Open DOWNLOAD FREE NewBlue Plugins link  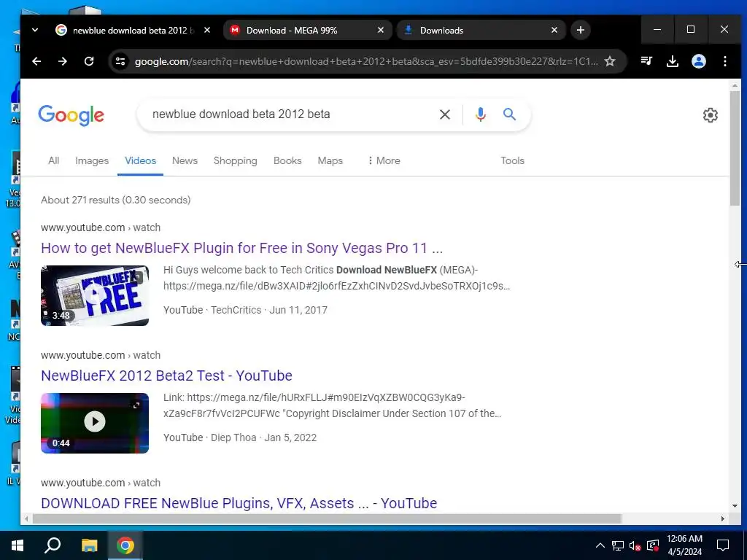tap(239, 503)
